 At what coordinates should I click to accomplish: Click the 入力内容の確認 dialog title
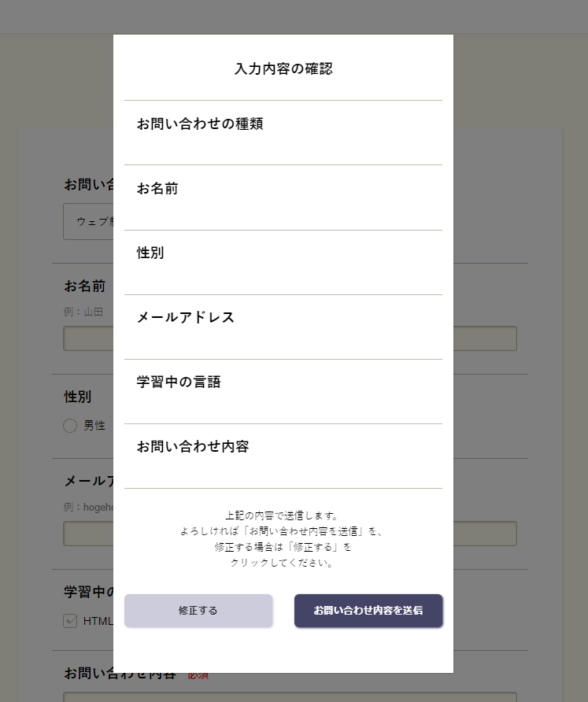(x=283, y=69)
